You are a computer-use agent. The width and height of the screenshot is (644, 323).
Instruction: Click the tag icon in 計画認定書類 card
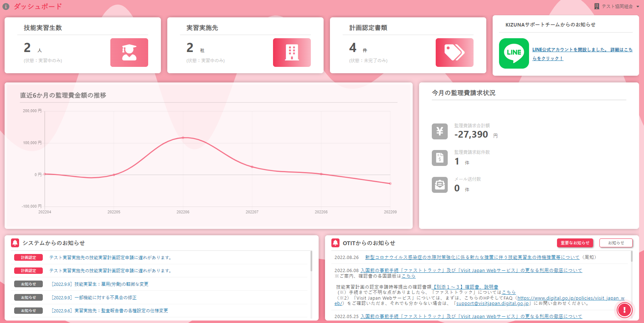click(454, 53)
